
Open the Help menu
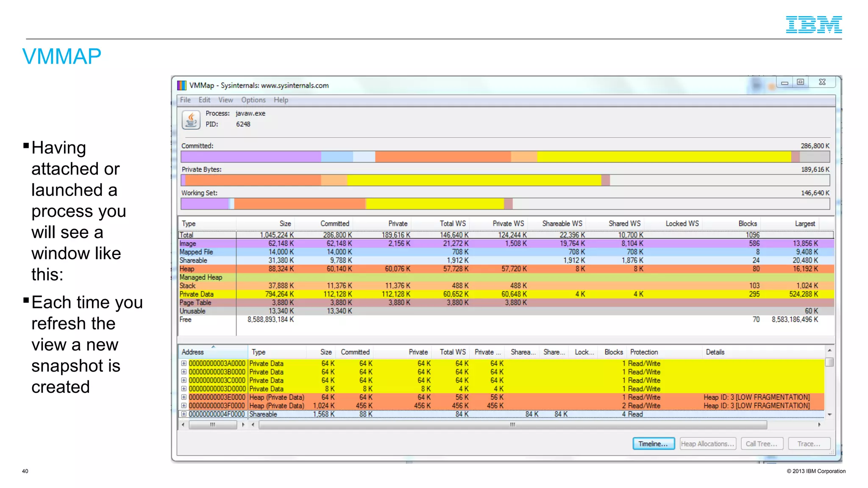[x=281, y=100]
